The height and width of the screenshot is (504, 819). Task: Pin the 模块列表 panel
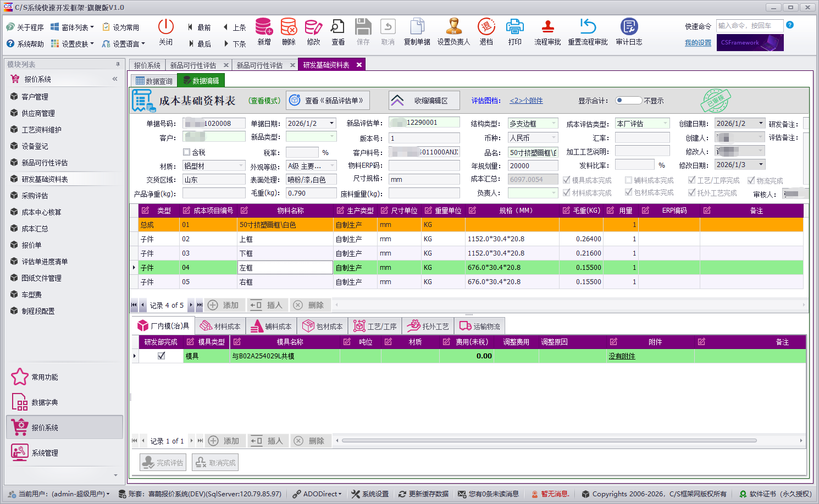(x=118, y=64)
